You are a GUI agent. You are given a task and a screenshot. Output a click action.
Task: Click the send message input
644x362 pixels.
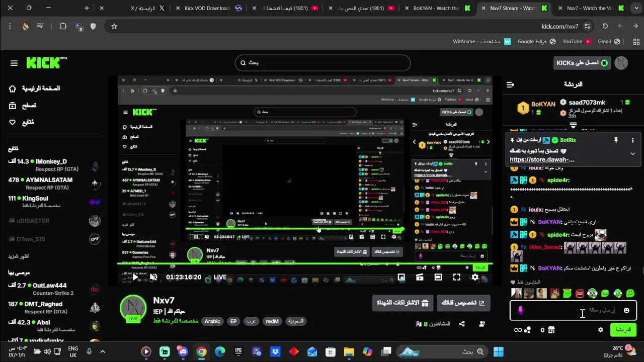[x=574, y=310]
